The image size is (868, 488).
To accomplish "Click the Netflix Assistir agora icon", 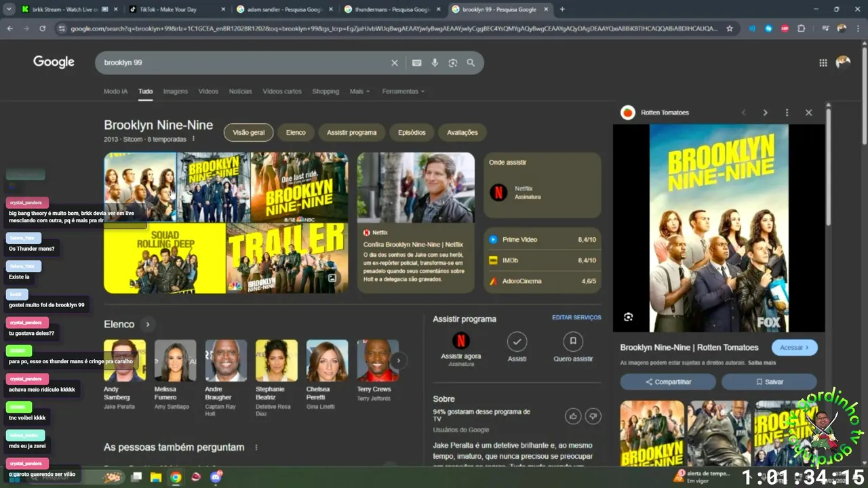I will click(461, 340).
